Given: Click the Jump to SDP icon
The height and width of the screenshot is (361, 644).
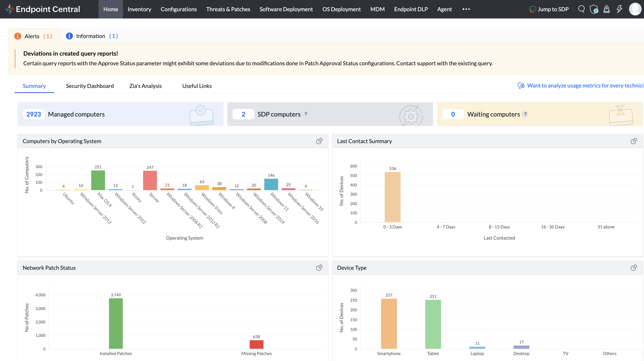Looking at the screenshot, I should pyautogui.click(x=533, y=9).
